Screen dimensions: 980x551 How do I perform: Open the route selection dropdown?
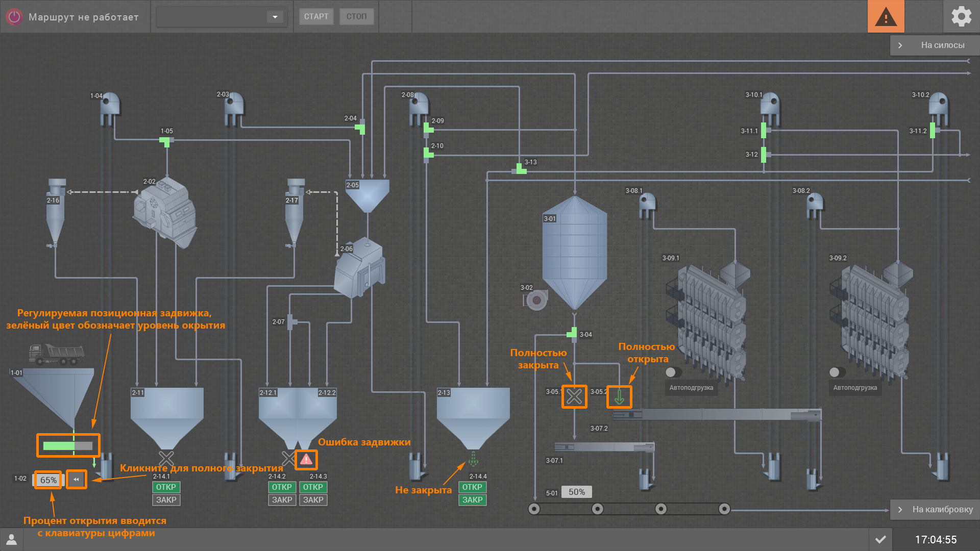[x=275, y=17]
